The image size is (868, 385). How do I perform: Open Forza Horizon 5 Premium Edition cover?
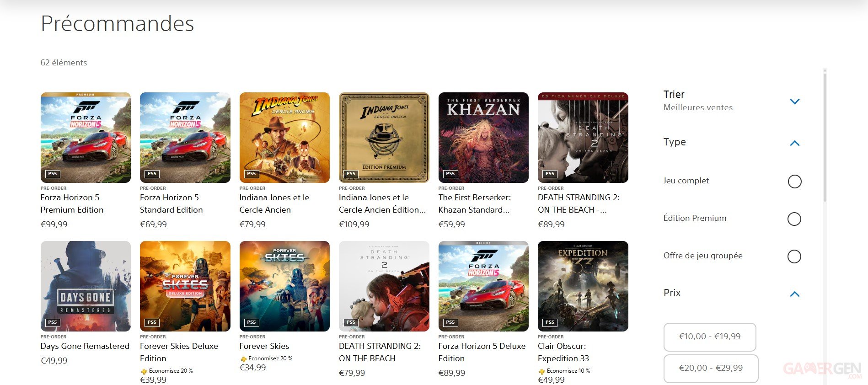point(86,137)
